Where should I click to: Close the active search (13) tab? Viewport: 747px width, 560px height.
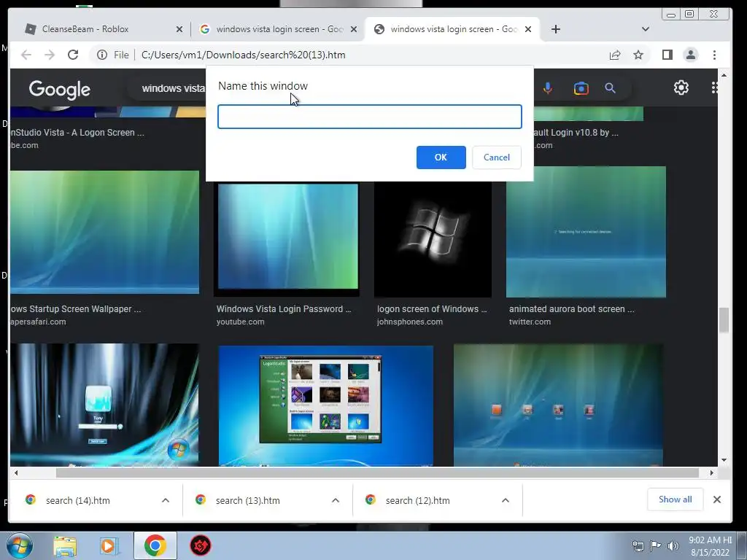pyautogui.click(x=528, y=29)
